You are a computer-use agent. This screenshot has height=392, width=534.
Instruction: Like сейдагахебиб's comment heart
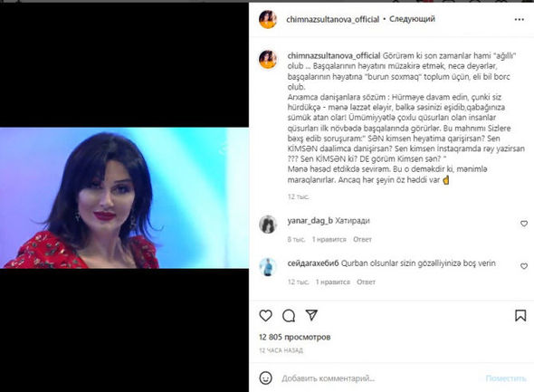tap(524, 266)
